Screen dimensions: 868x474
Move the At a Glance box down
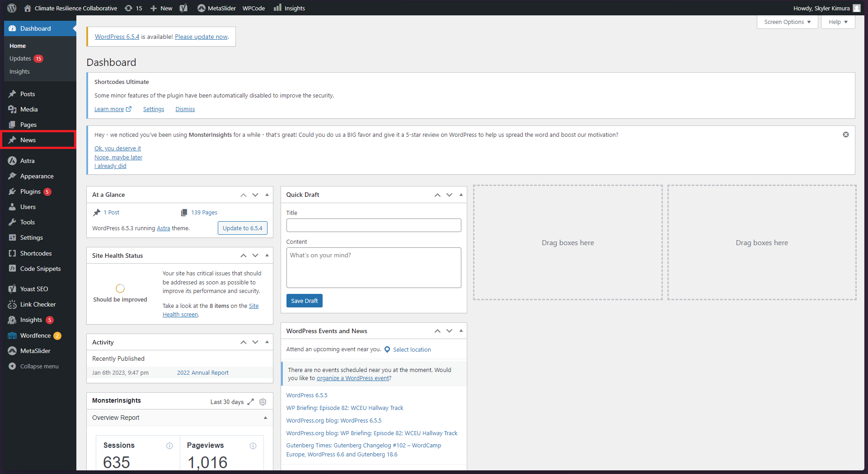click(255, 195)
